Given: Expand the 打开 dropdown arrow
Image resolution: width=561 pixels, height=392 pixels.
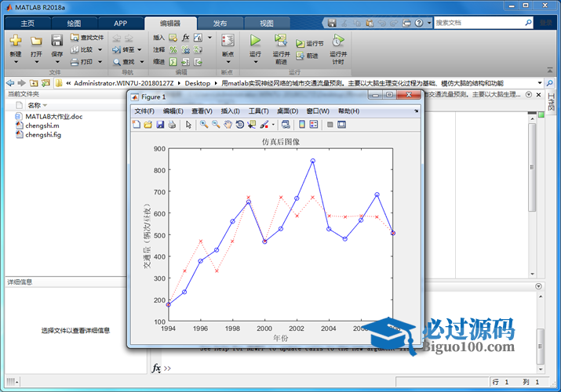Looking at the screenshot, I should 37,62.
